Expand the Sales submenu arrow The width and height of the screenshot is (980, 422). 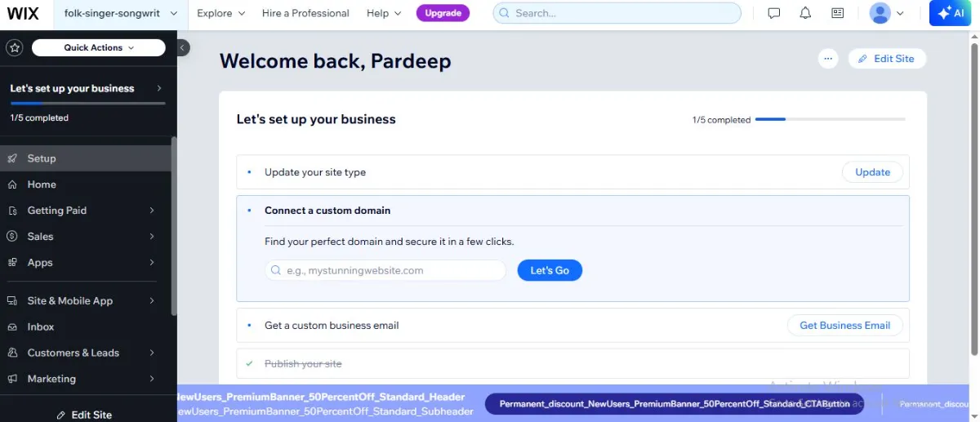(x=152, y=237)
